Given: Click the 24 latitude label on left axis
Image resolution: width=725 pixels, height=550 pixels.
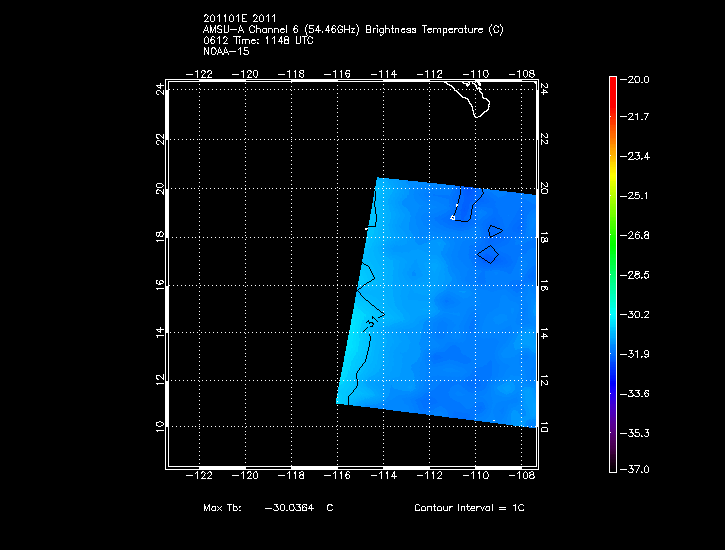Looking at the screenshot, I should click(160, 89).
